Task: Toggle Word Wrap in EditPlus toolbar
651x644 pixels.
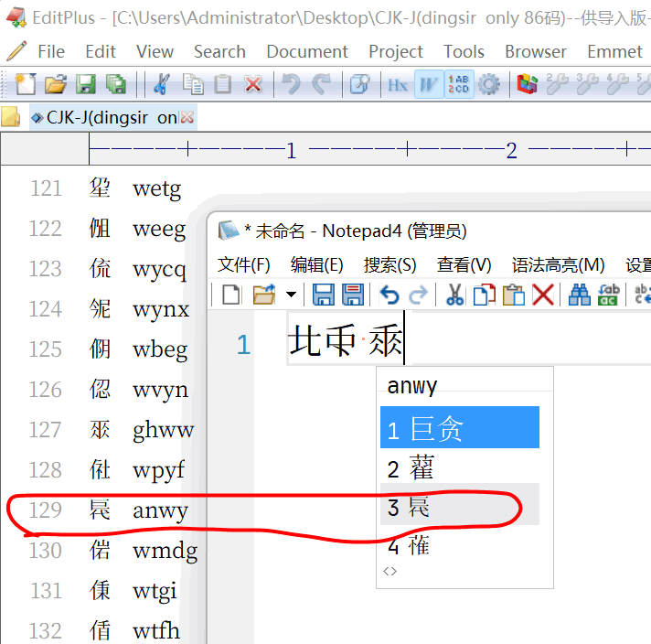Action: coord(428,85)
